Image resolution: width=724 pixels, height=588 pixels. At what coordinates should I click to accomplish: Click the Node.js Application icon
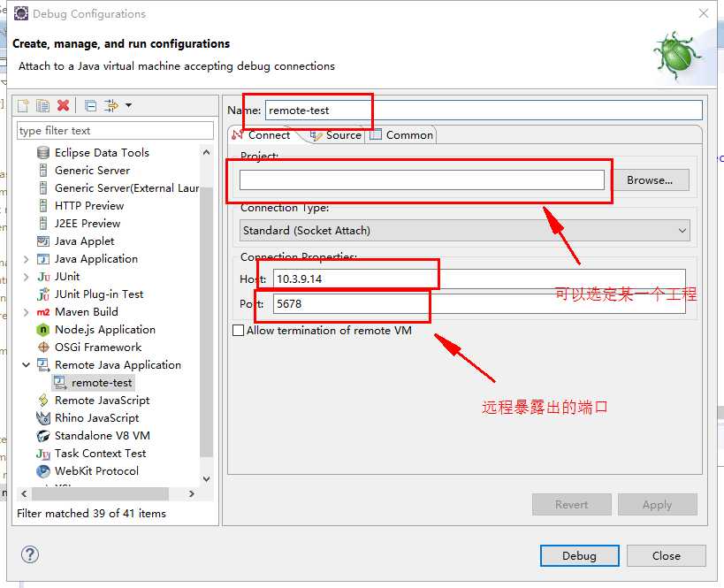[43, 330]
